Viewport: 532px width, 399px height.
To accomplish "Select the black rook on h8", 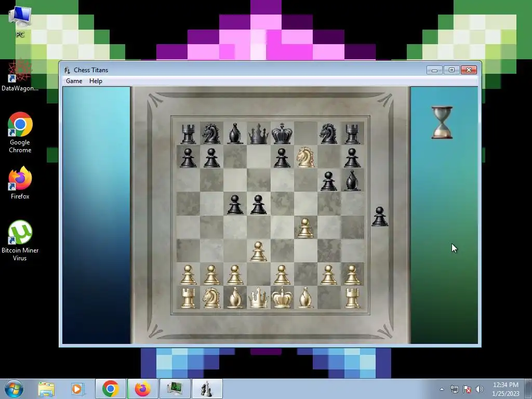I will pyautogui.click(x=352, y=134).
